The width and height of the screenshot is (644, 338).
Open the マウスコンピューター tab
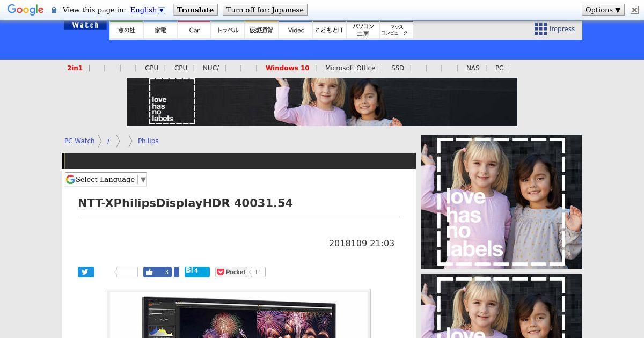tap(397, 30)
